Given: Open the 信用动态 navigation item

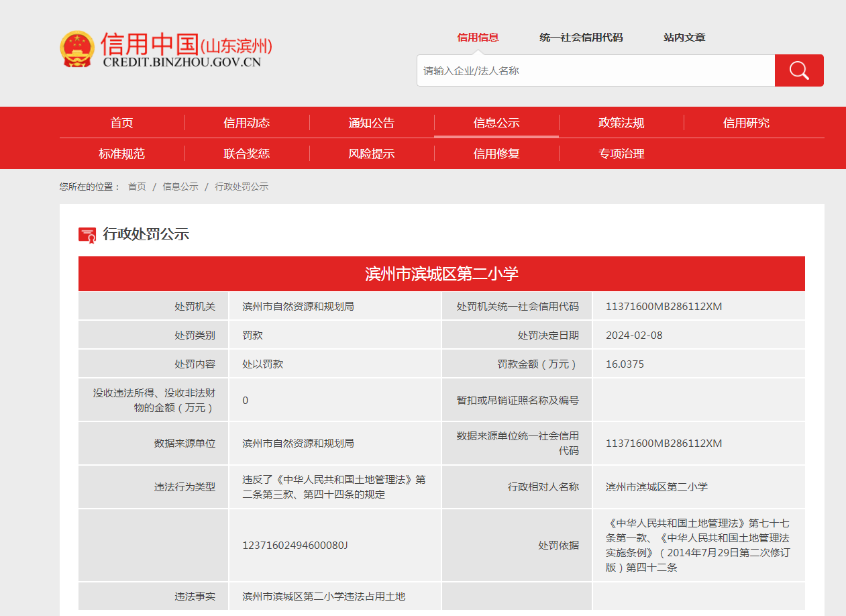Looking at the screenshot, I should coord(246,123).
